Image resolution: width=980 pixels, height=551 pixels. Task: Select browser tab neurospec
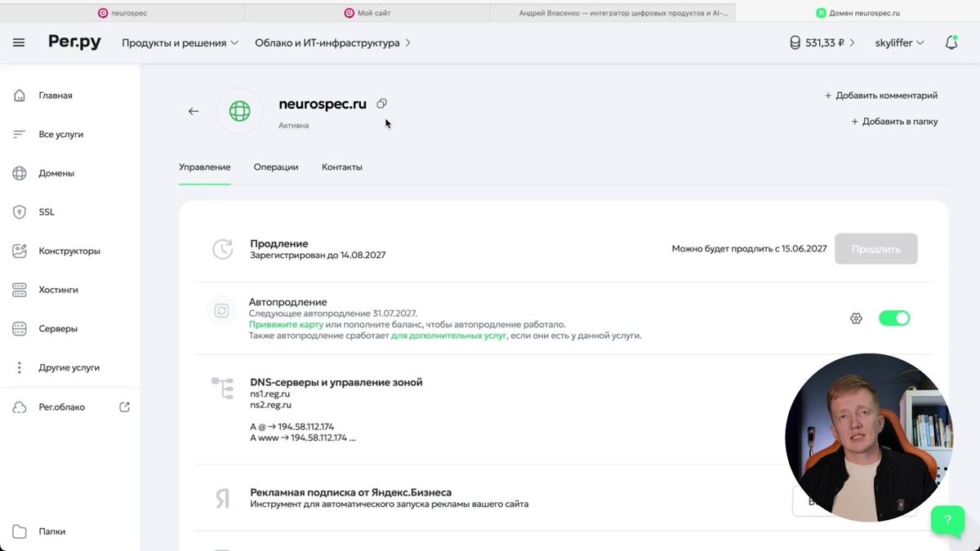122,13
